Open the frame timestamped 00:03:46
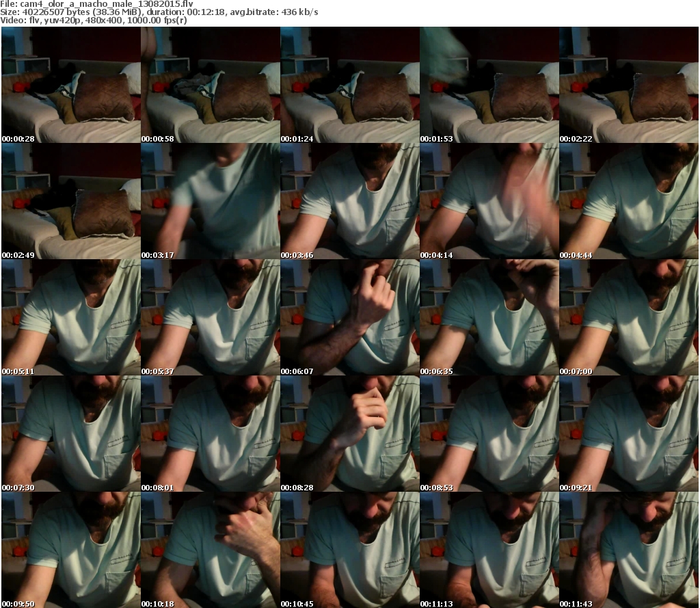 350,201
